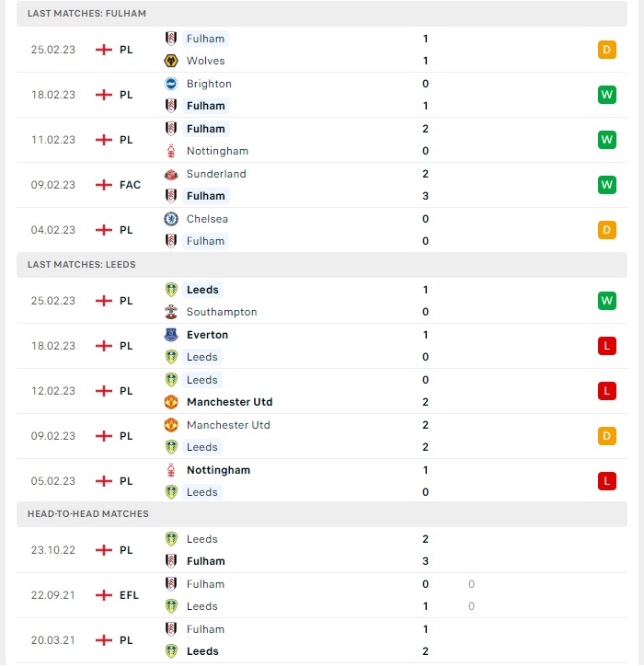Click the Southampton club crest icon
Screen dimensions: 644x666
(x=171, y=312)
